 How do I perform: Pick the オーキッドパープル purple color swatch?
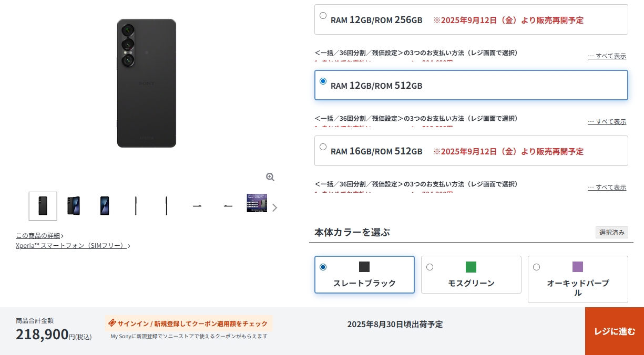[578, 267]
